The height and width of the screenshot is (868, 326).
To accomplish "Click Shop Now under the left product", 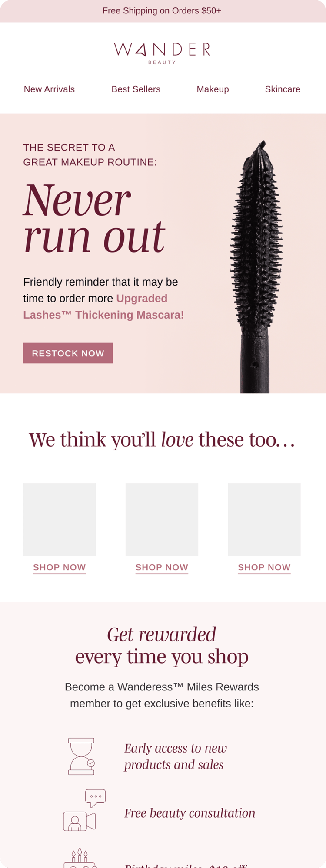I will [x=60, y=567].
